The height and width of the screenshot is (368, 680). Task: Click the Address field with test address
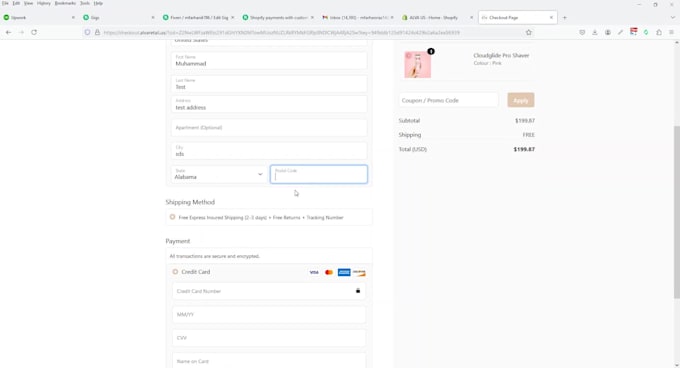coord(269,104)
